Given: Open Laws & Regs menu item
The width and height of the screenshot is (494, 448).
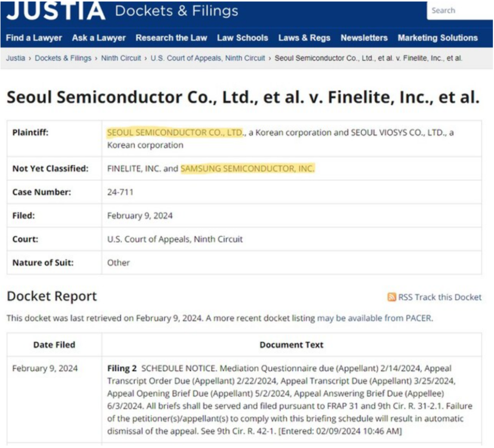Looking at the screenshot, I should point(304,38).
